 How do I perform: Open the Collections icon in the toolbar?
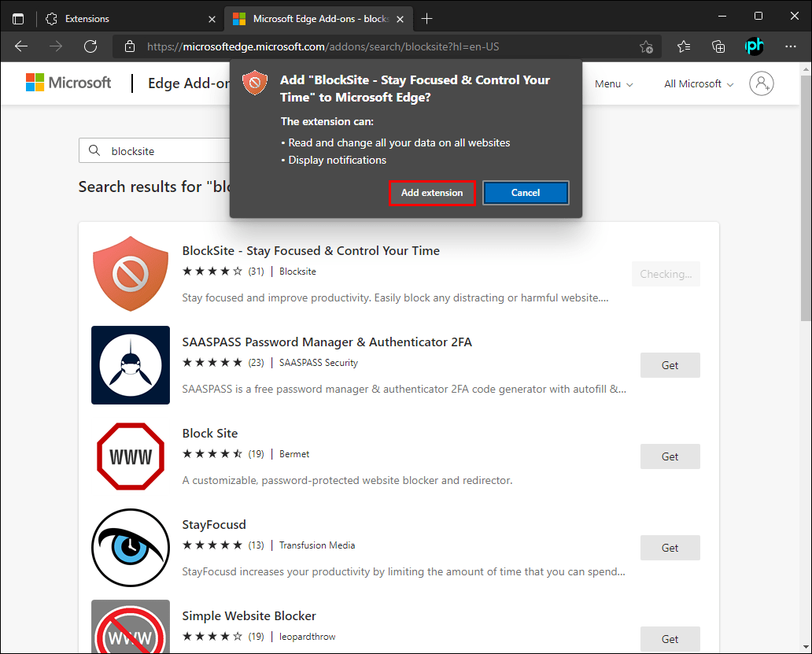coord(717,46)
